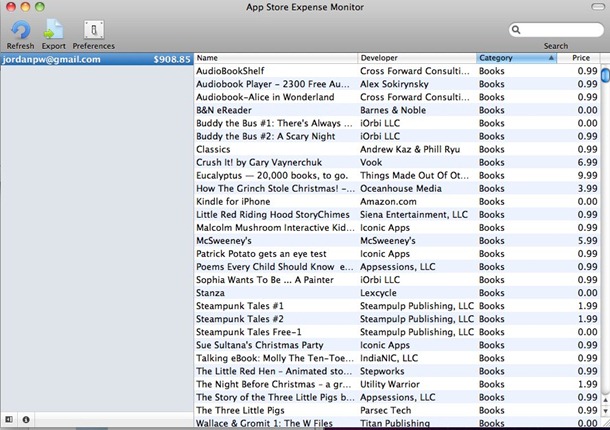Screen dimensions: 610x430
Task: Click the toolbar toggle pill in title bar
Action: [x=598, y=7]
